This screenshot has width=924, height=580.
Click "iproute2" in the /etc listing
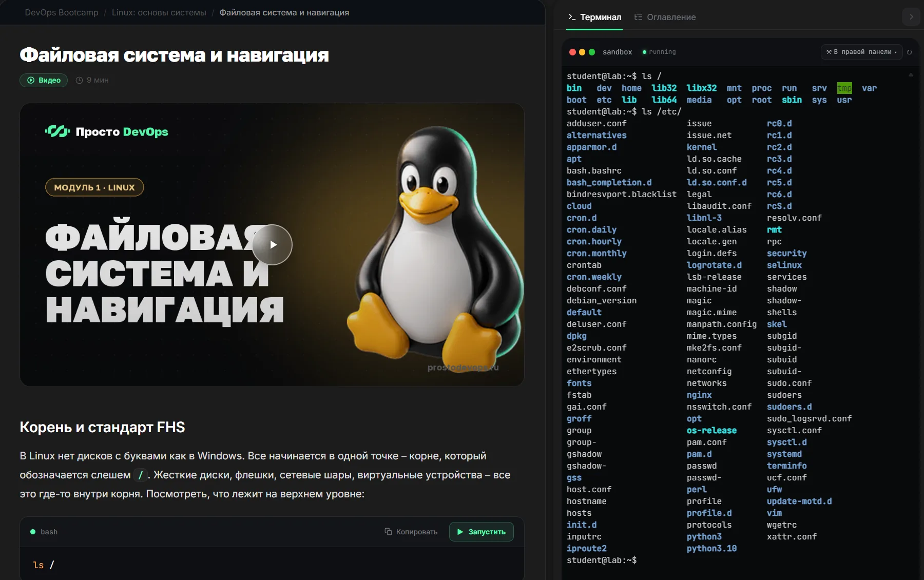(x=587, y=549)
